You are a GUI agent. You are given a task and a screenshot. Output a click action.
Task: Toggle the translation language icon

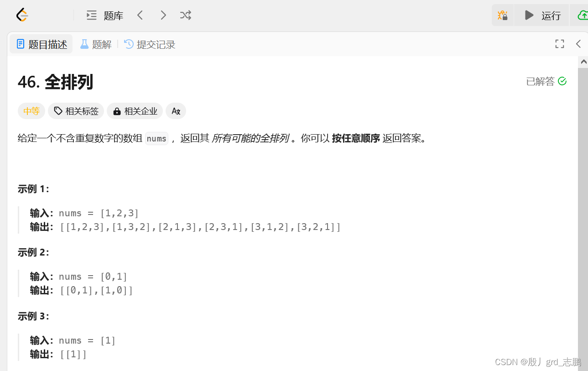click(x=176, y=111)
